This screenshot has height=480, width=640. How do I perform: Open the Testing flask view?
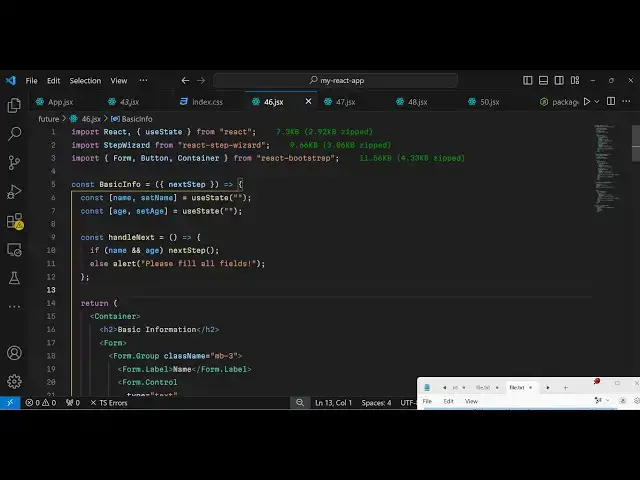[x=14, y=278]
